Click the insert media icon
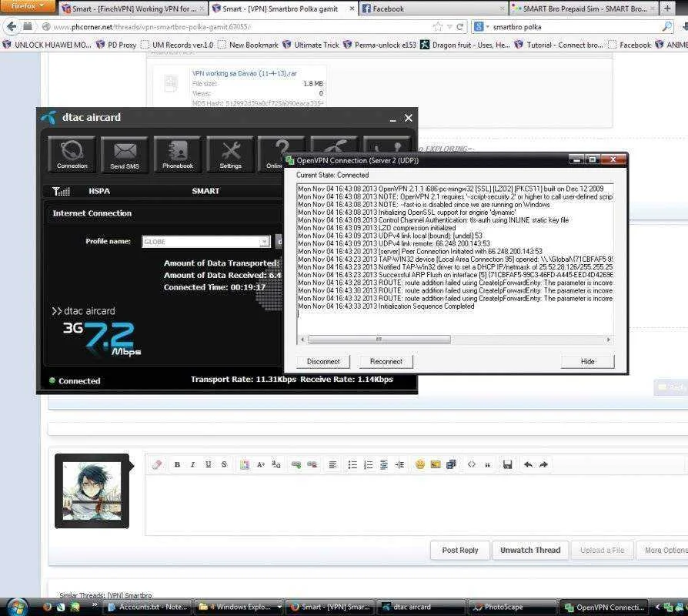This screenshot has width=688, height=616. click(x=451, y=464)
